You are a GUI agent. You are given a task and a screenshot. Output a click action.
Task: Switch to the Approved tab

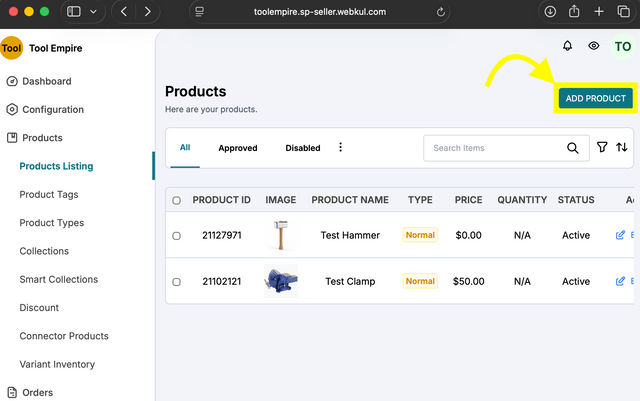[238, 148]
